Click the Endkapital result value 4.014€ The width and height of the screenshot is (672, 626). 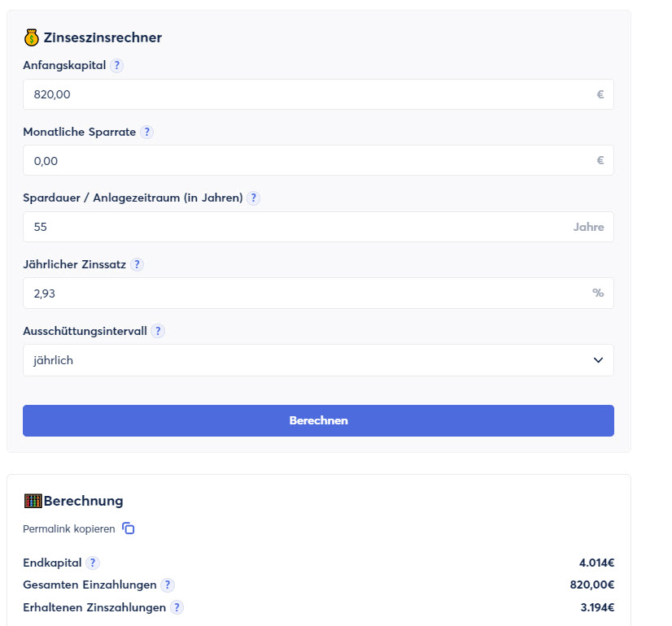coord(596,563)
